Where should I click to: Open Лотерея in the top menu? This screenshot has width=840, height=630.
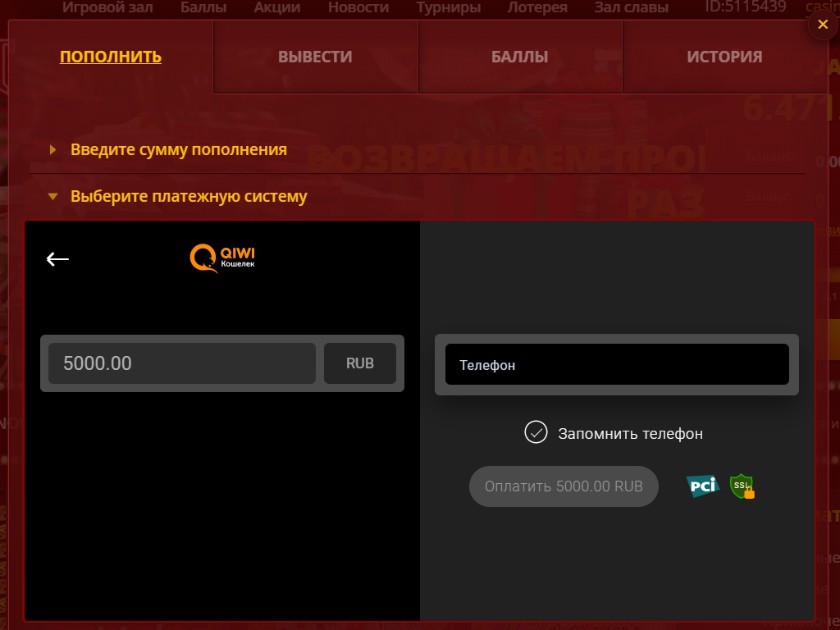537,7
